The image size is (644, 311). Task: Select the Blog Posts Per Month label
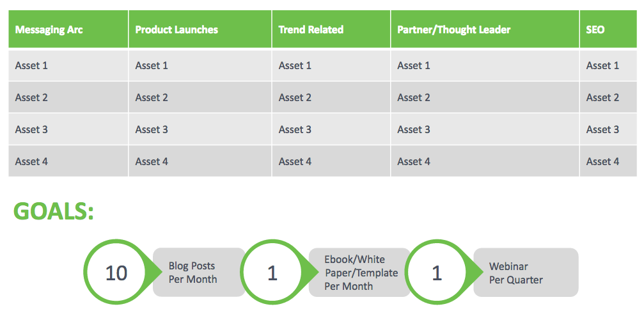[x=193, y=273]
